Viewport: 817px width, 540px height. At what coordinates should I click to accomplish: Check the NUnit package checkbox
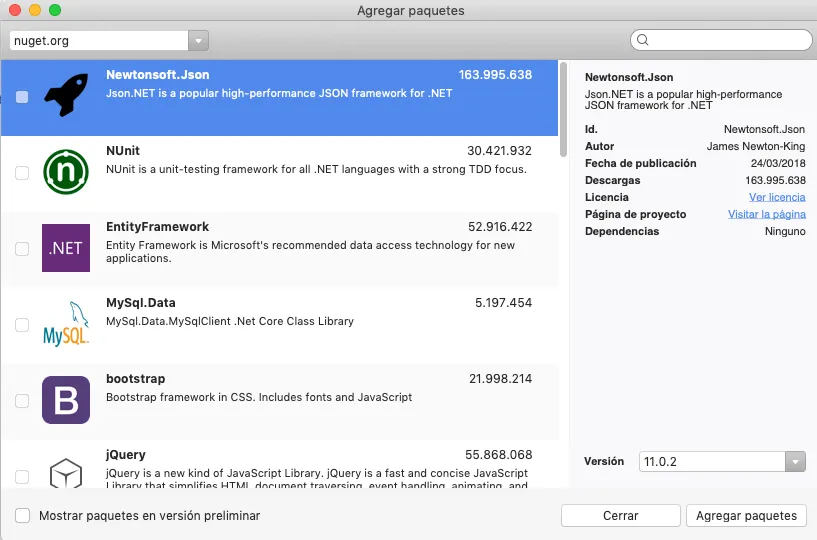(22, 173)
